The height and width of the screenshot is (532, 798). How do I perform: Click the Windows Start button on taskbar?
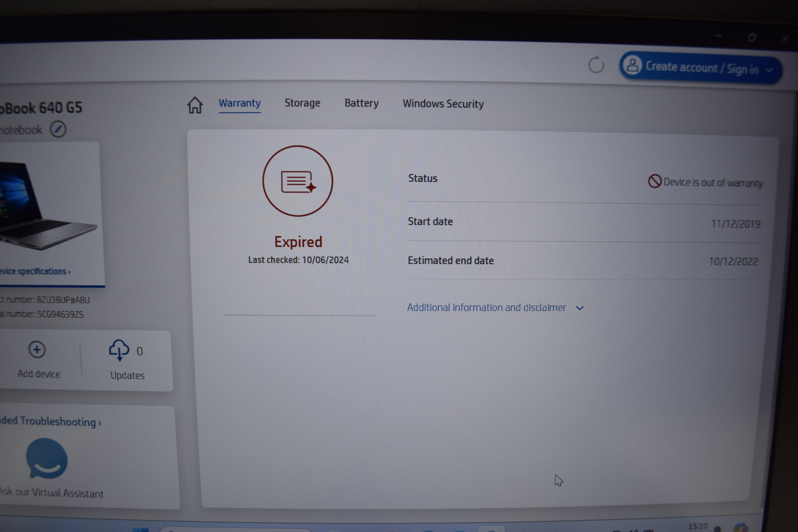pyautogui.click(x=140, y=529)
